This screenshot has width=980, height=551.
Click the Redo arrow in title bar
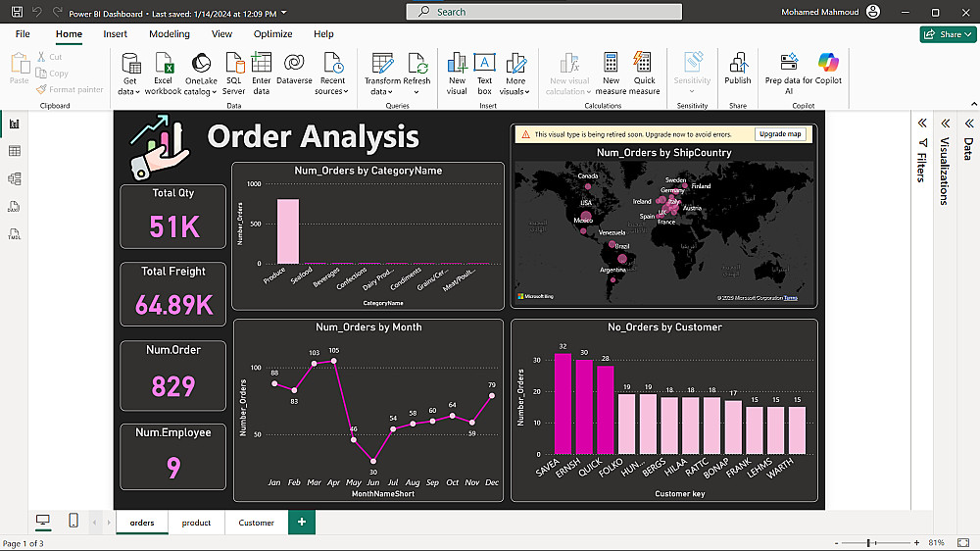58,12
